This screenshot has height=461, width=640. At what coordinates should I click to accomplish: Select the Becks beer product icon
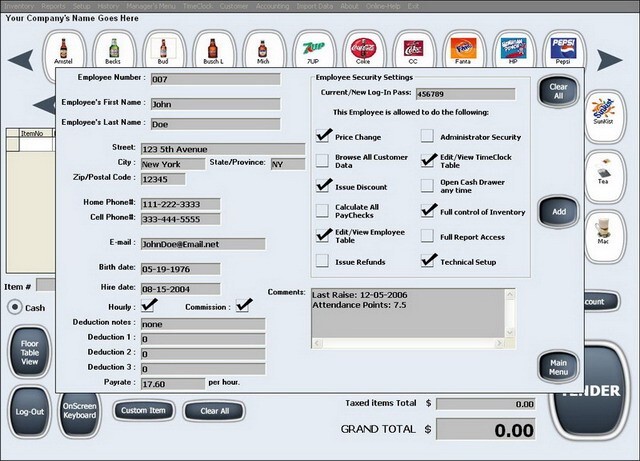(x=113, y=51)
